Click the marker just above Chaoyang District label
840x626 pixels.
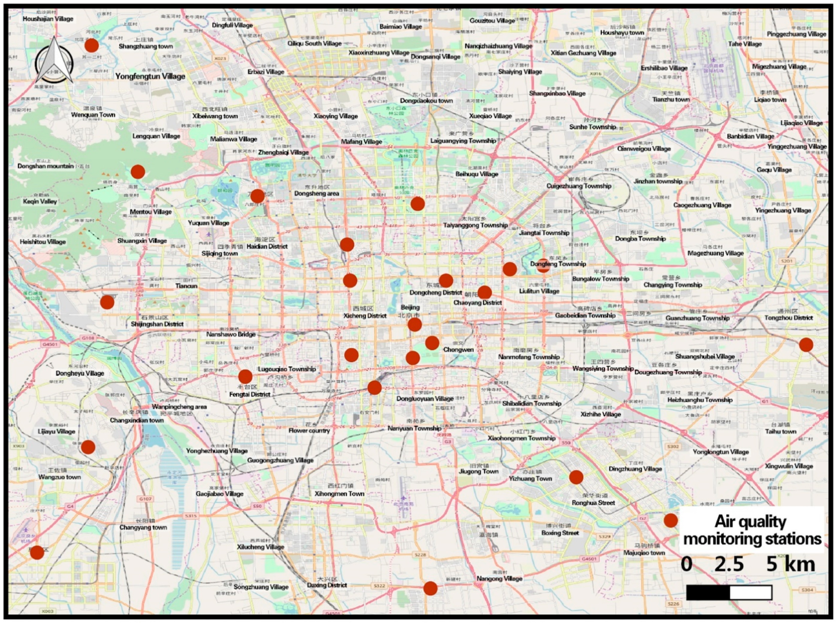[484, 292]
